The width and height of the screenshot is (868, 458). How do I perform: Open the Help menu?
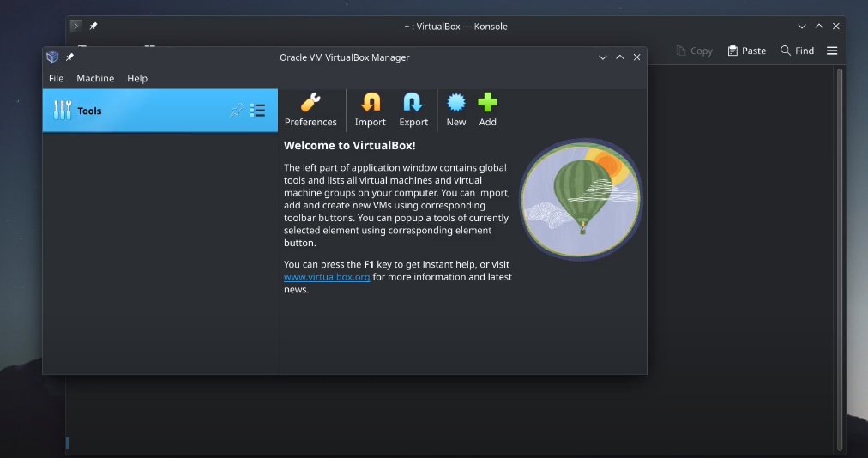coord(137,78)
